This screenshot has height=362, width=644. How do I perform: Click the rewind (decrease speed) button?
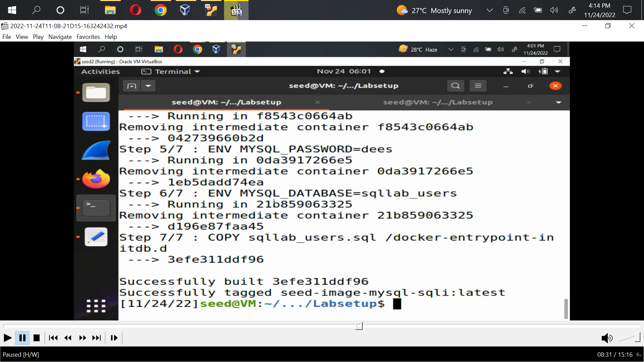pyautogui.click(x=68, y=338)
